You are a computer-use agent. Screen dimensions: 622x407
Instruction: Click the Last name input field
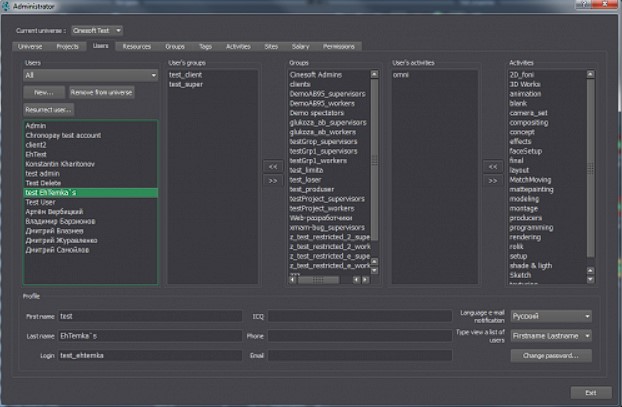click(150, 336)
